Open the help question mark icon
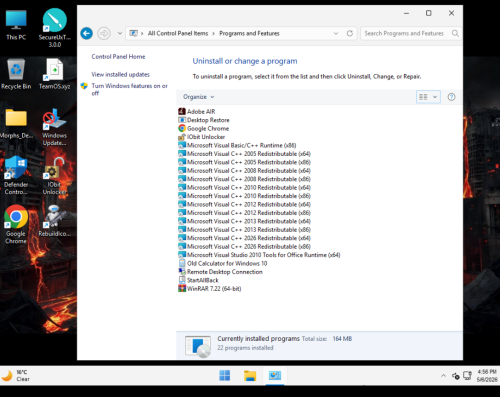Image resolution: width=500 pixels, height=397 pixels. point(451,97)
